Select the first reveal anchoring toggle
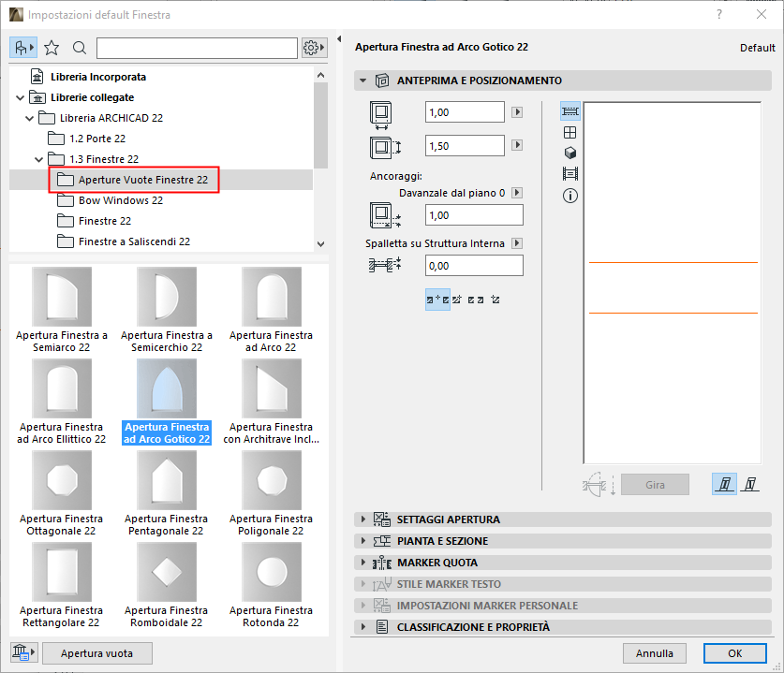The width and height of the screenshot is (784, 673). pyautogui.click(x=437, y=300)
